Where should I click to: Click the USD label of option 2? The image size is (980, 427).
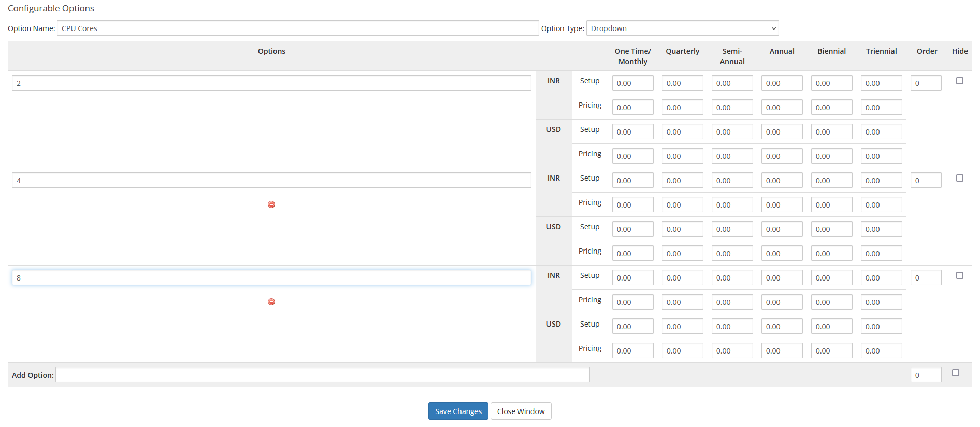pos(554,129)
